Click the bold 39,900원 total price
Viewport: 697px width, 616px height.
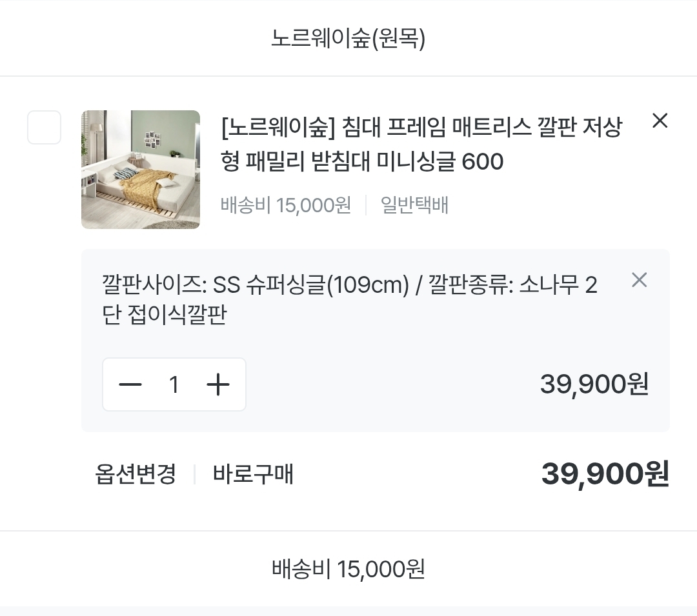(605, 475)
